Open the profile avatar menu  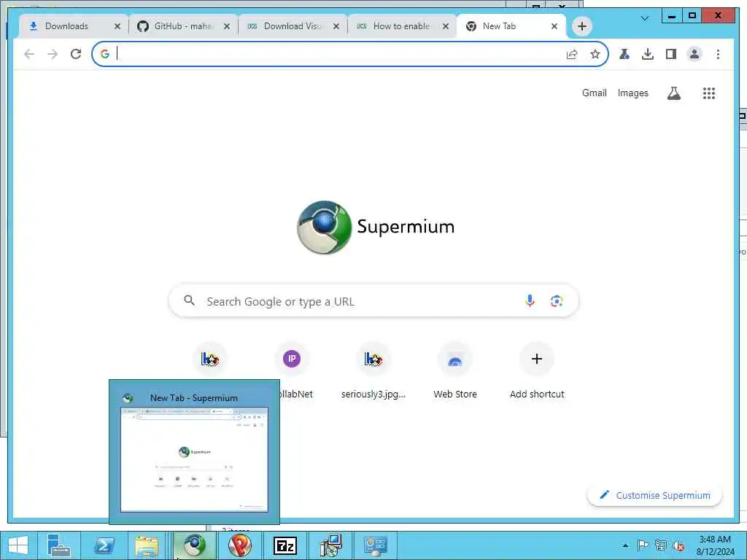click(x=694, y=54)
